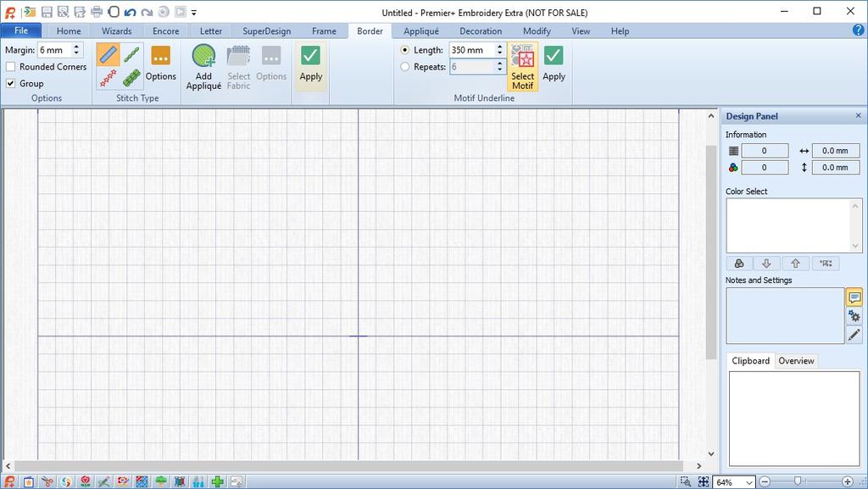The width and height of the screenshot is (868, 489).
Task: Open a design via the folder icon
Action: [x=29, y=12]
